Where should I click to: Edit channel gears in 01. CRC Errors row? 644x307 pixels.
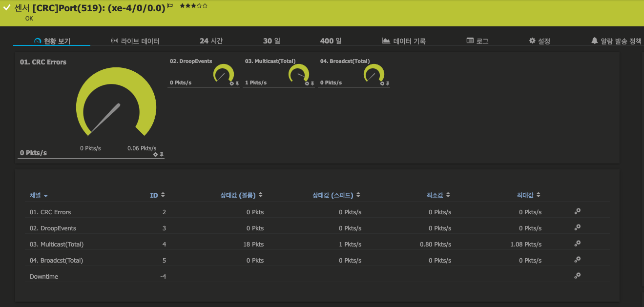click(x=577, y=211)
